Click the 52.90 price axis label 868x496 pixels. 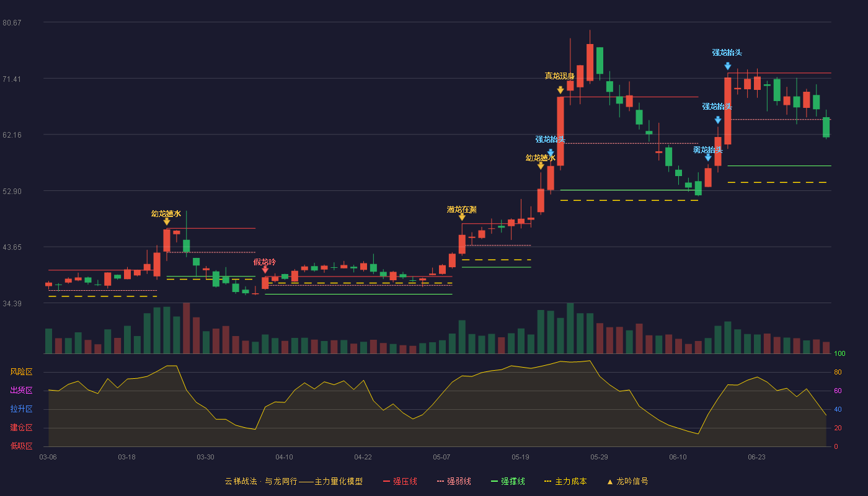[x=12, y=191]
